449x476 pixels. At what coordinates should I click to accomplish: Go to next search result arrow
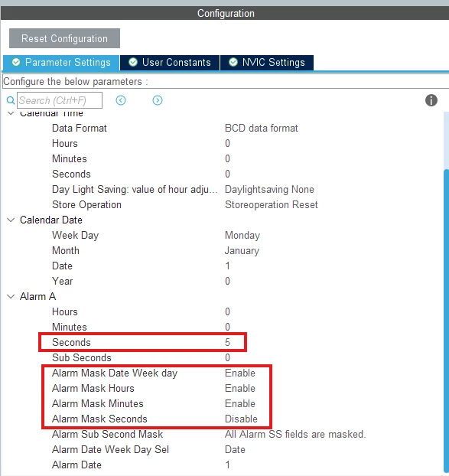click(x=158, y=100)
